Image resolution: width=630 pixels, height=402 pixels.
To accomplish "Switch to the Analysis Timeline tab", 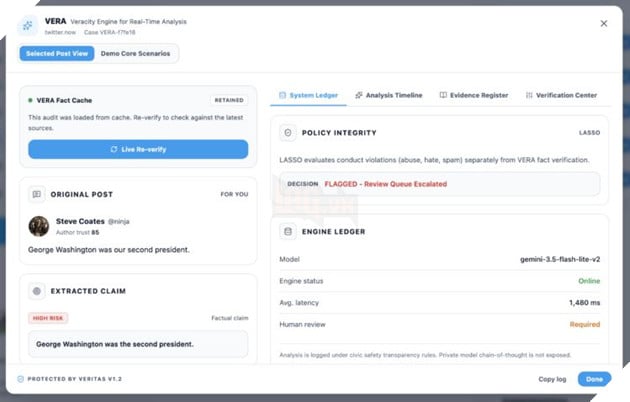I will click(x=389, y=95).
